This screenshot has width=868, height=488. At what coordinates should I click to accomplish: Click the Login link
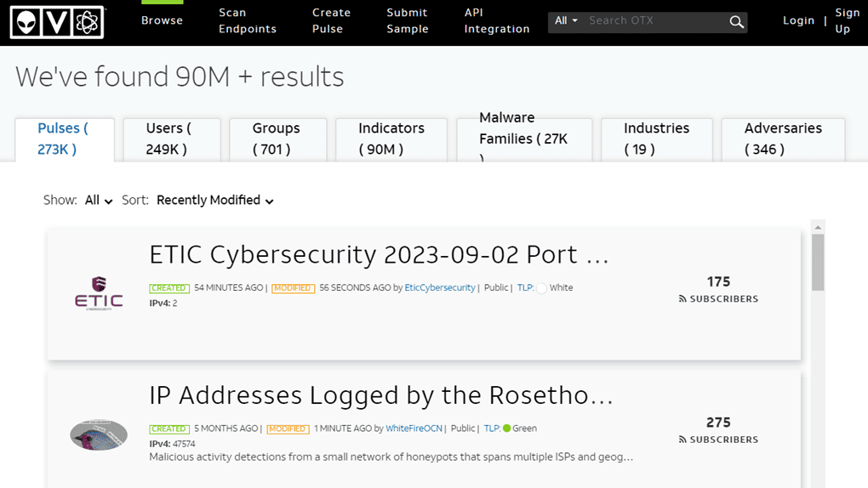798,20
